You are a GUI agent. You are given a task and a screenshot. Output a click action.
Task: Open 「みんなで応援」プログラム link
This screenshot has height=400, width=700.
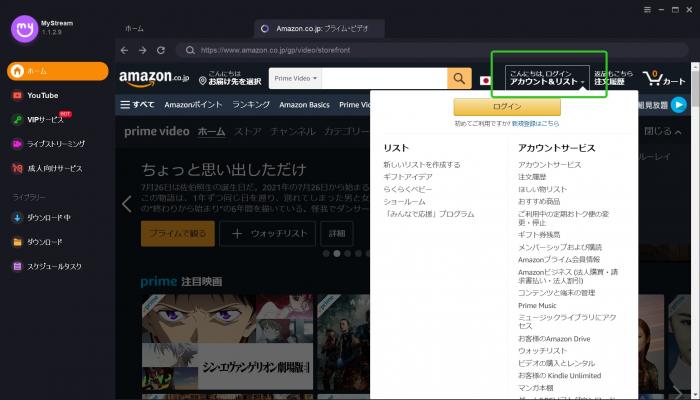pyautogui.click(x=429, y=214)
